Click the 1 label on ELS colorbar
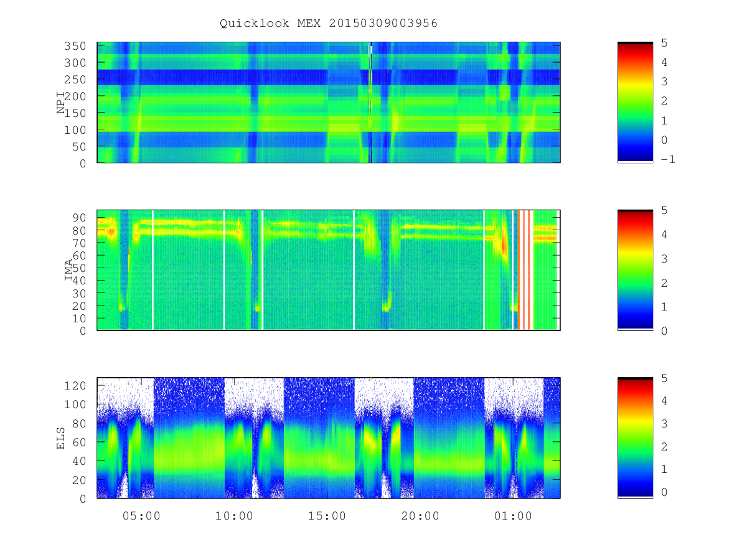 [x=665, y=469]
